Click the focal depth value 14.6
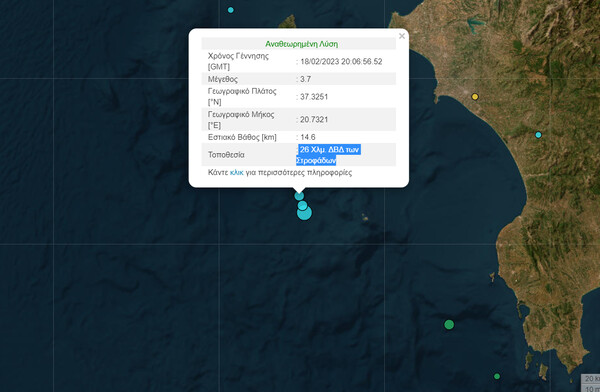The image size is (600, 392). click(x=308, y=137)
